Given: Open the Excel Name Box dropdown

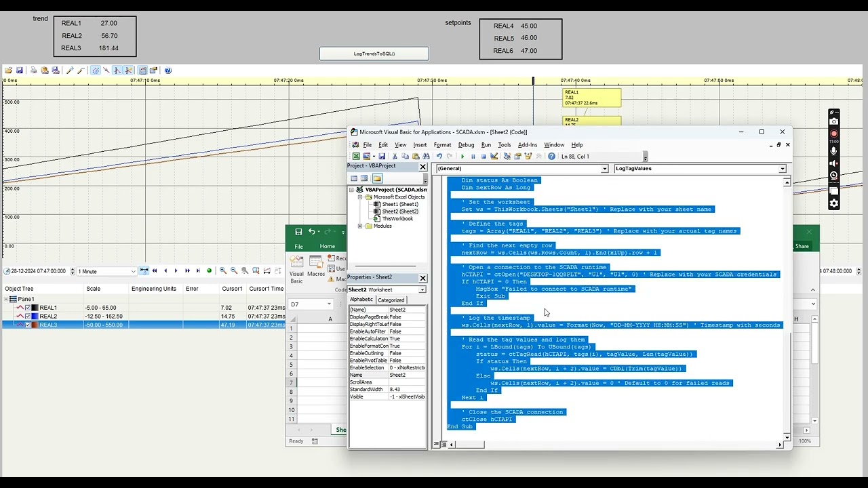Looking at the screenshot, I should coord(330,304).
